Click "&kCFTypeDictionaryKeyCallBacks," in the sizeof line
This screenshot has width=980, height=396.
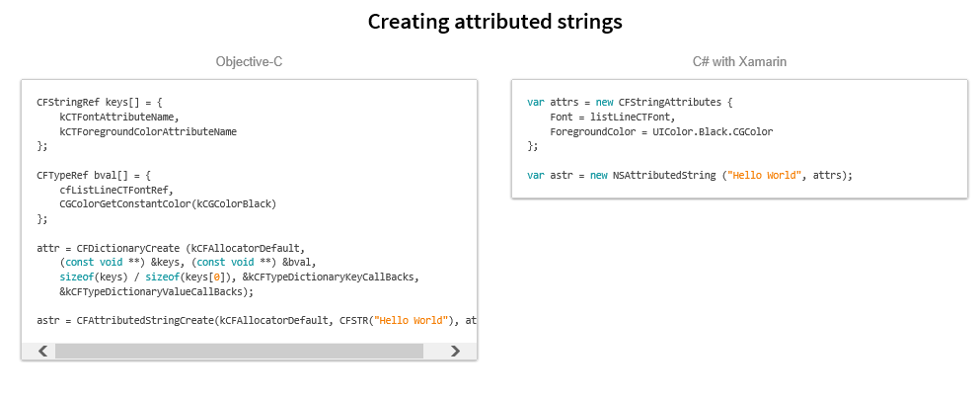tap(331, 277)
